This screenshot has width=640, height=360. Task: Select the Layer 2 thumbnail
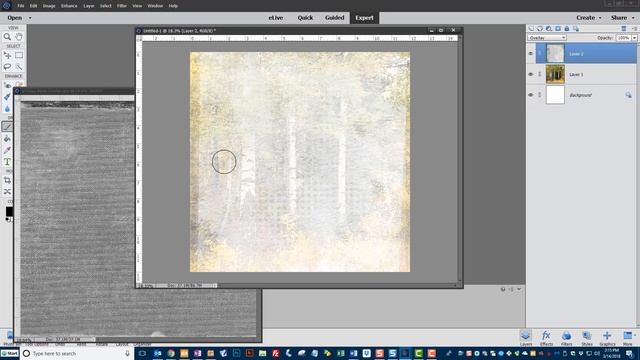pos(555,53)
